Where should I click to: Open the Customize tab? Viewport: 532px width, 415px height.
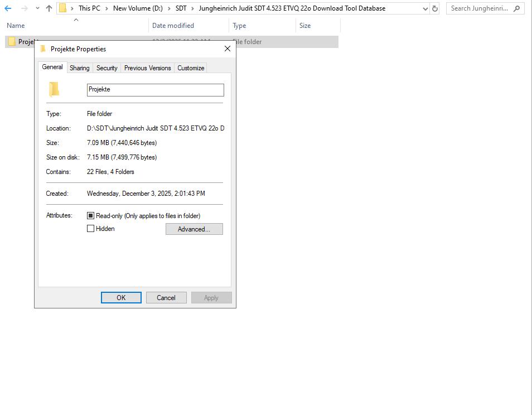click(191, 68)
